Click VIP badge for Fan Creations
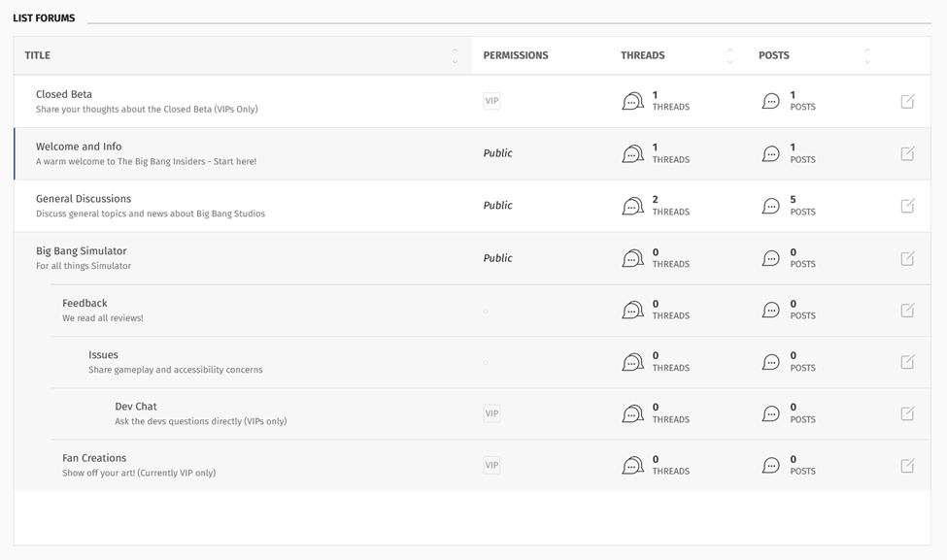The height and width of the screenshot is (560, 947). coord(491,465)
